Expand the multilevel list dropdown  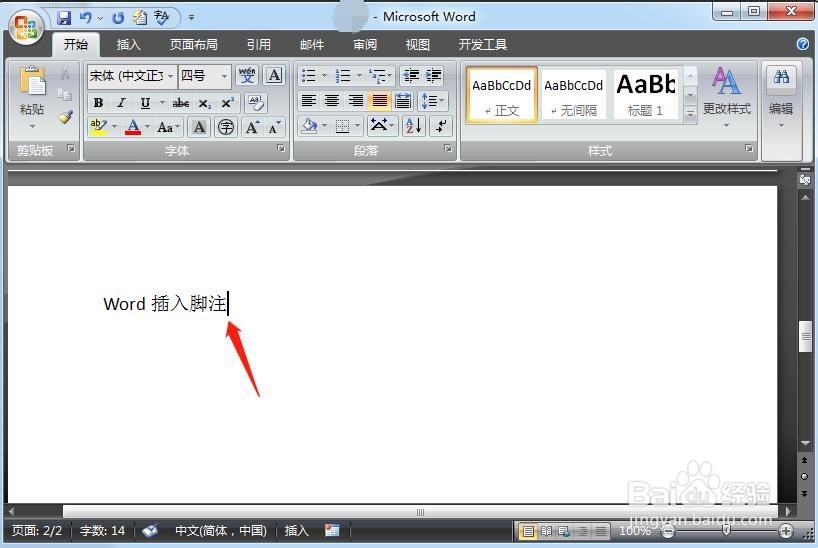tap(390, 76)
